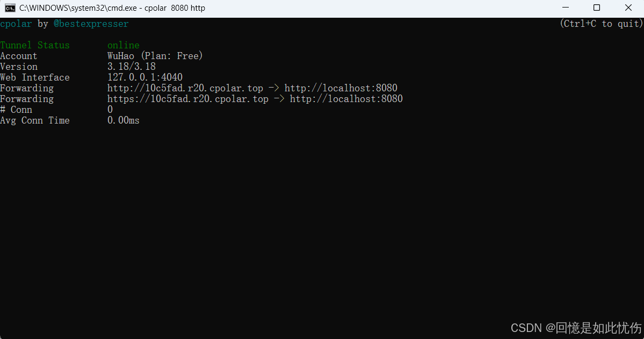Close the cmd window
The height and width of the screenshot is (339, 644).
pos(628,8)
